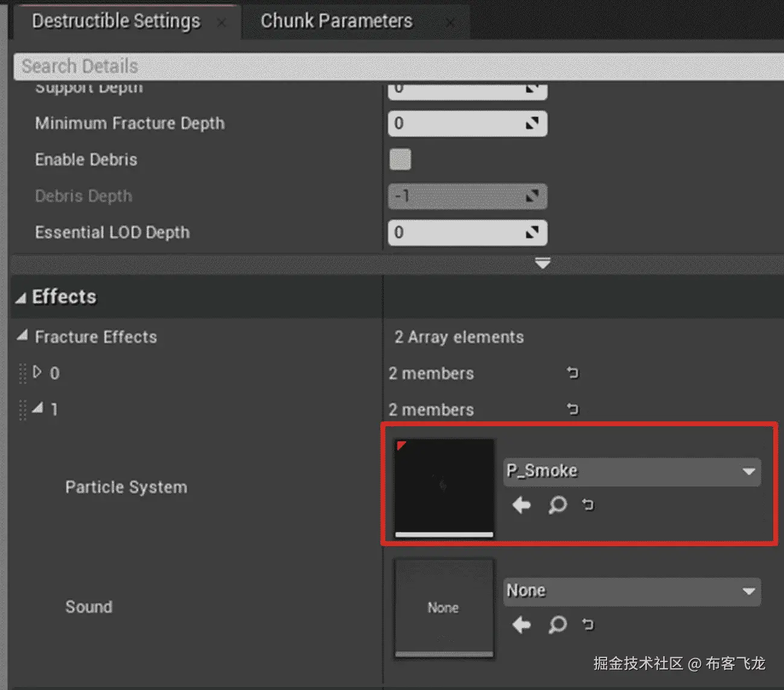Reset Particle System value to default

click(588, 505)
